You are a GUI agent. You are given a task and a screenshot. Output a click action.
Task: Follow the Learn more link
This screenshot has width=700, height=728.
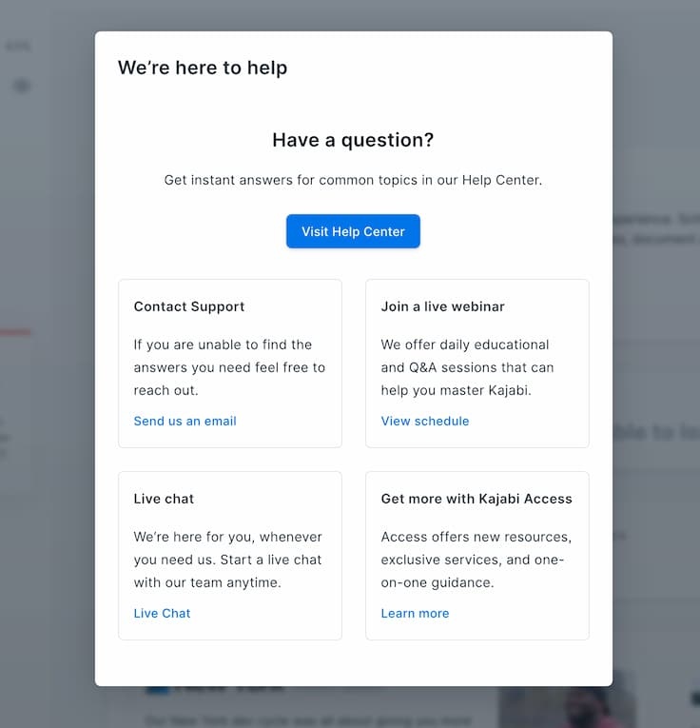click(x=415, y=613)
